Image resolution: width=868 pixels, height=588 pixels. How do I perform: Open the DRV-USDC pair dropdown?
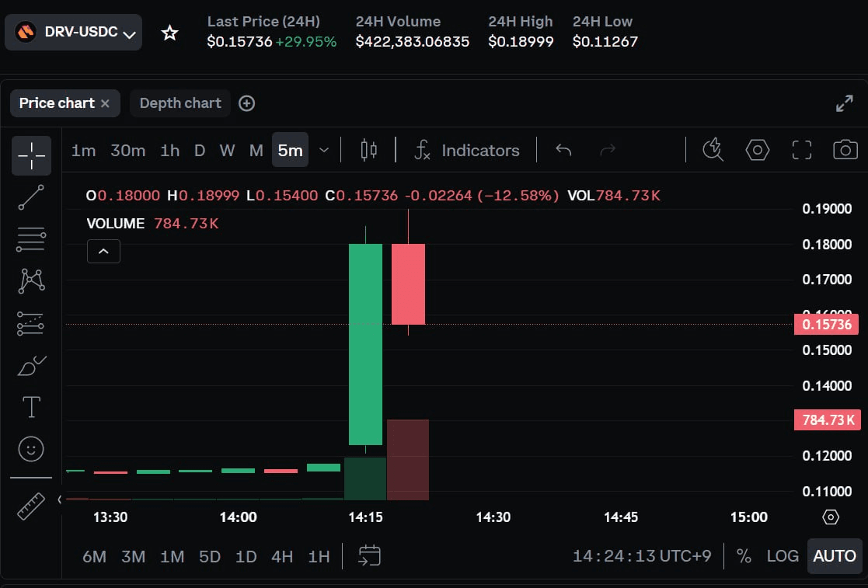(x=74, y=32)
